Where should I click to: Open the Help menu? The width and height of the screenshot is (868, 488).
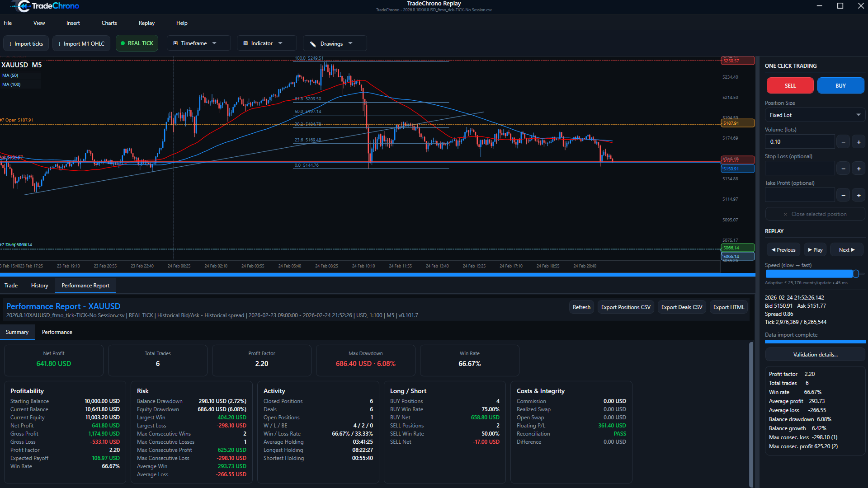[x=182, y=23]
